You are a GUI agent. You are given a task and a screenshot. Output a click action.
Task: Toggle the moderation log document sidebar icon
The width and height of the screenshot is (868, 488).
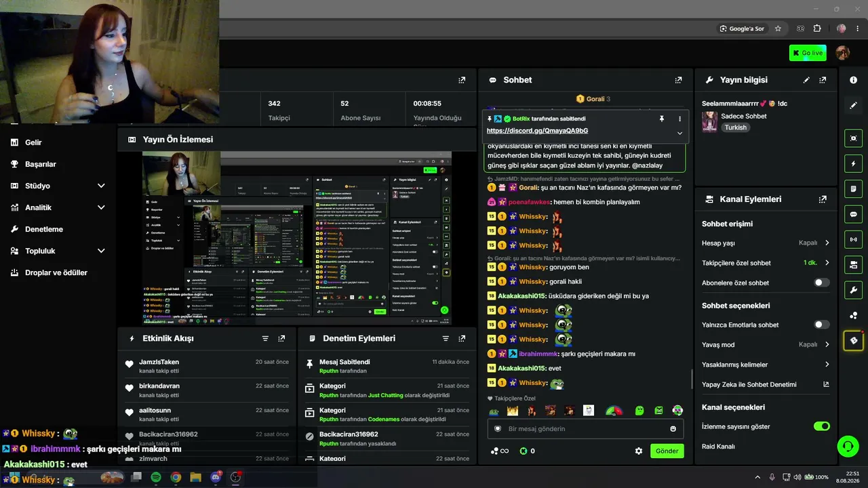click(x=853, y=188)
